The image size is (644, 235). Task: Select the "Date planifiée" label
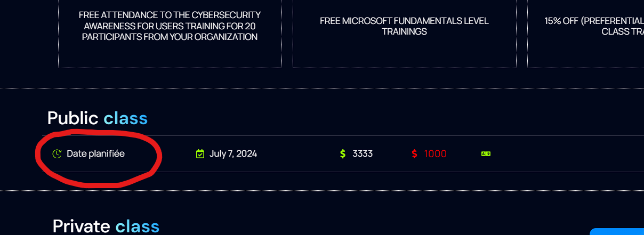pyautogui.click(x=95, y=154)
